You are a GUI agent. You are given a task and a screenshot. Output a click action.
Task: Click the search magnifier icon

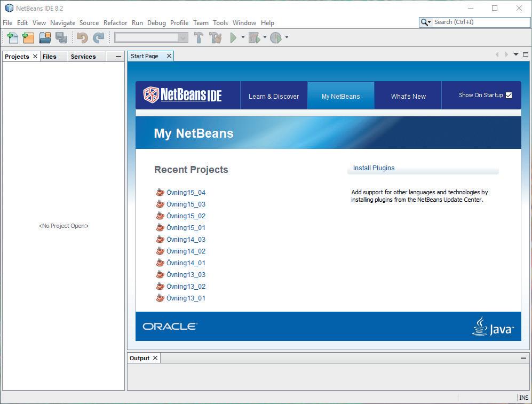(424, 22)
